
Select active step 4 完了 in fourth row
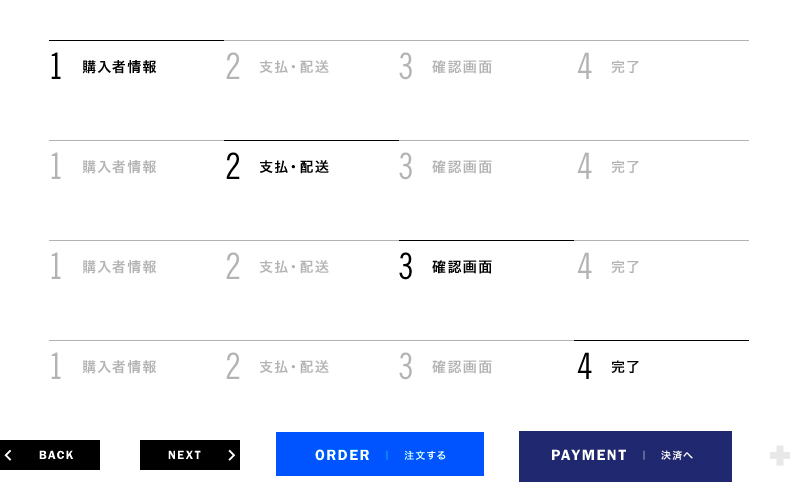coord(608,367)
